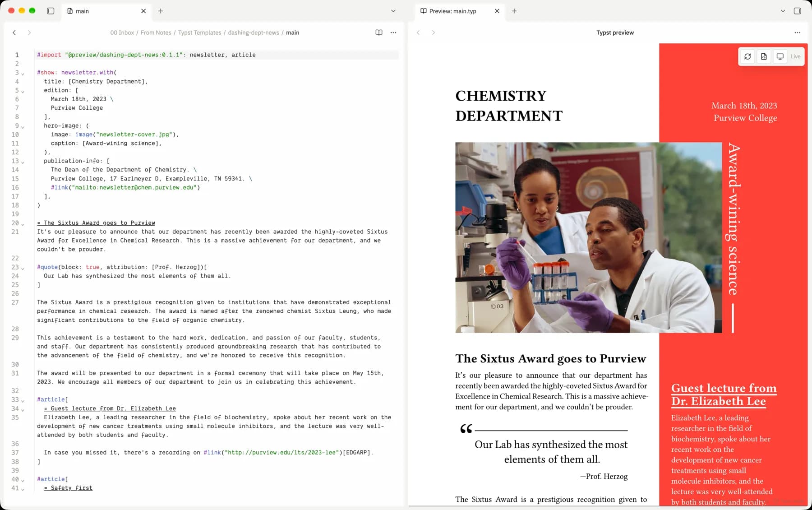812x510 pixels.
Task: Close the main editor tab
Action: coord(143,11)
